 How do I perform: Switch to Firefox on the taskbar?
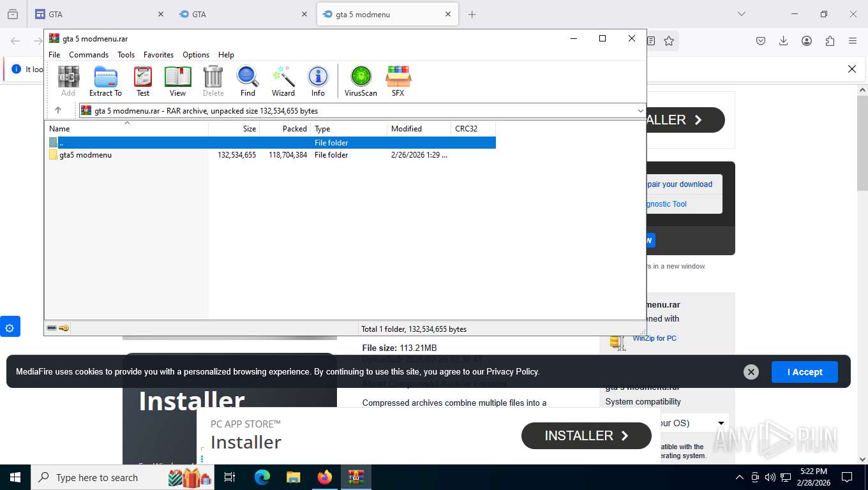325,477
